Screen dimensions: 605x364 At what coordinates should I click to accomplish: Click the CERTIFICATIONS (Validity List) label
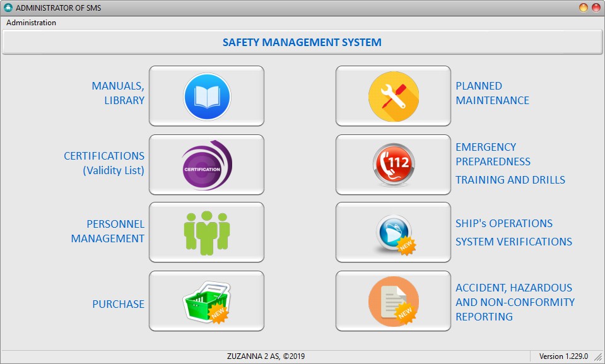coord(104,163)
